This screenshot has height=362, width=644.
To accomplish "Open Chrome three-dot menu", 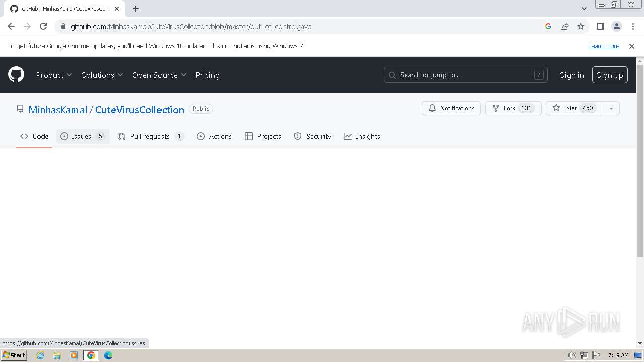I will [x=632, y=26].
